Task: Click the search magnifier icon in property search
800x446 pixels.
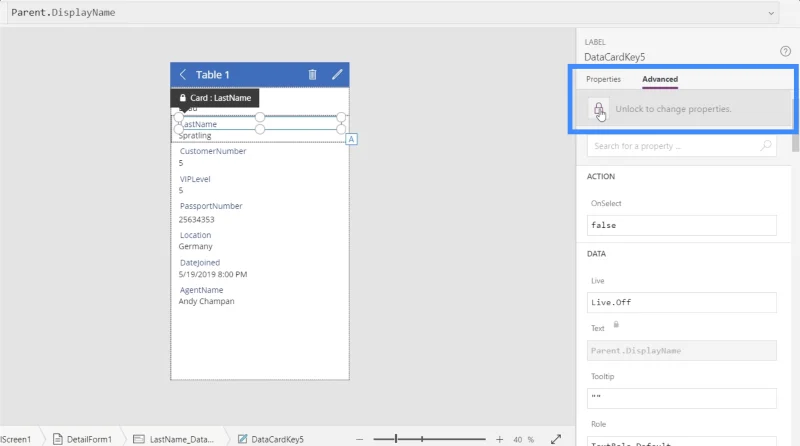Action: pos(765,146)
